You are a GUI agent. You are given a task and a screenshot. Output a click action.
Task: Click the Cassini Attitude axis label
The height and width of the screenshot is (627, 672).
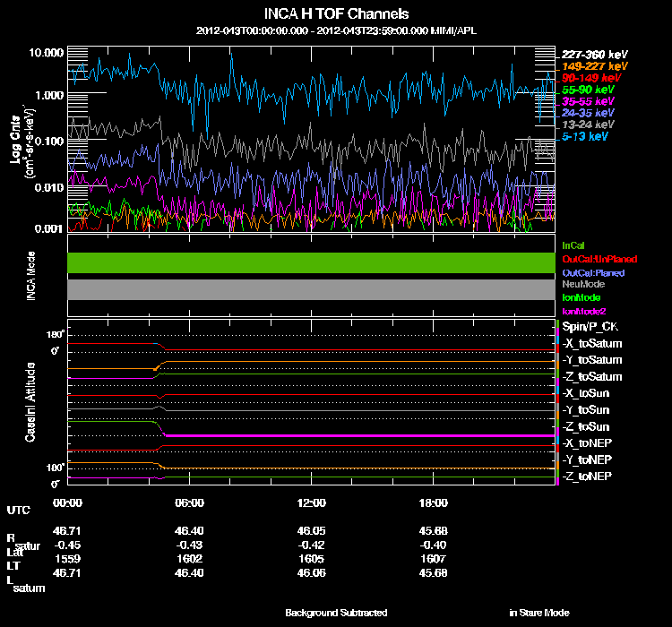point(30,401)
